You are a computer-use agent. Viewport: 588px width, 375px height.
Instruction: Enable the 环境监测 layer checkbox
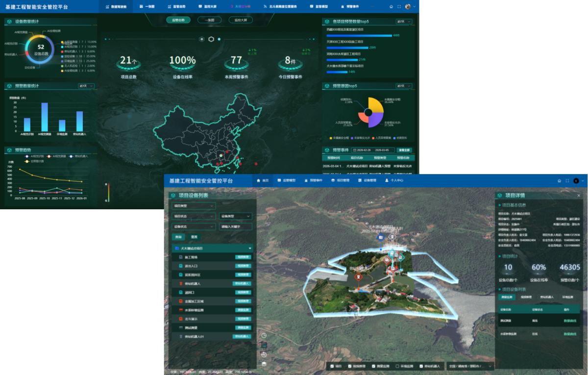pyautogui.click(x=397, y=366)
